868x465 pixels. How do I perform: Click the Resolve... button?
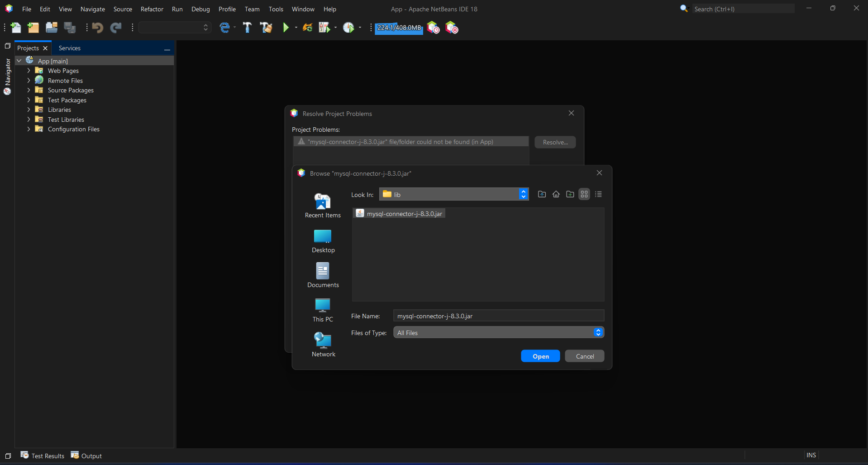(x=555, y=142)
